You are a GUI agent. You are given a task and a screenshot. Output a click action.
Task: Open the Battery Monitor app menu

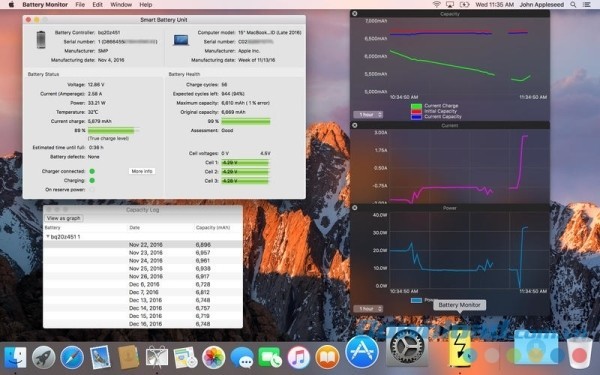45,5
